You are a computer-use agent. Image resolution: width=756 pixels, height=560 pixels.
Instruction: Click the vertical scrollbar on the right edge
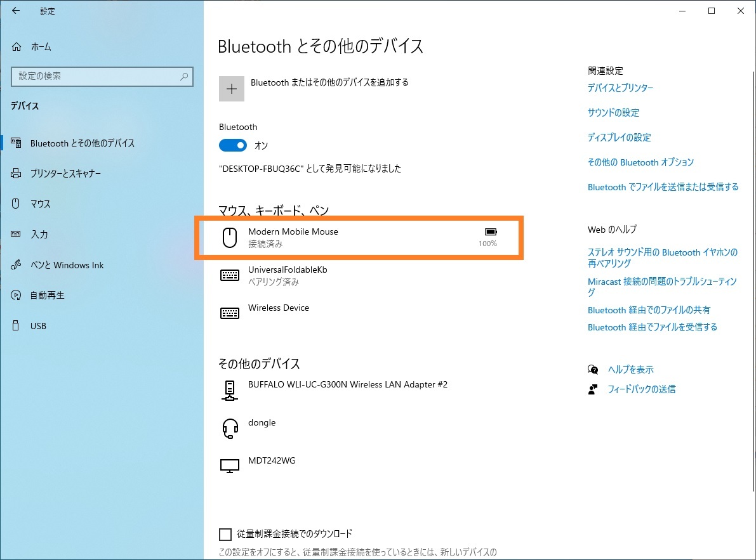click(753, 282)
